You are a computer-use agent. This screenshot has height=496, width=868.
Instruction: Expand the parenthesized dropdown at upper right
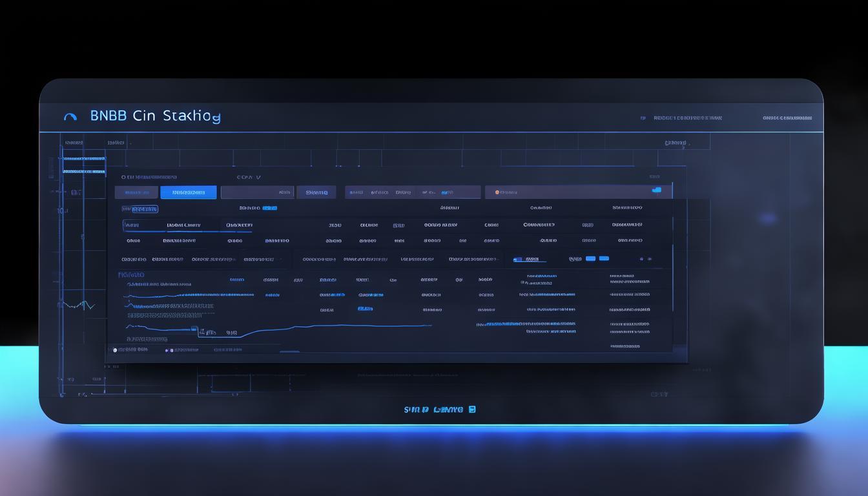click(x=676, y=143)
